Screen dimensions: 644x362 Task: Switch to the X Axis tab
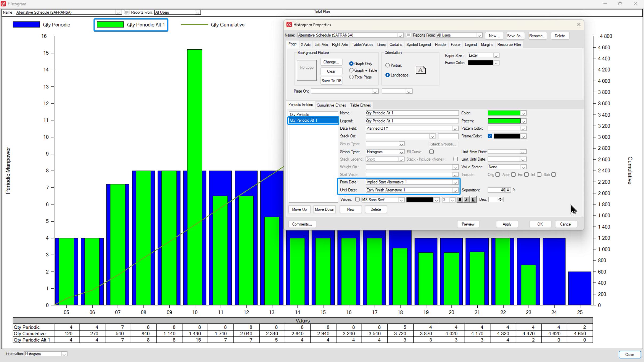305,45
